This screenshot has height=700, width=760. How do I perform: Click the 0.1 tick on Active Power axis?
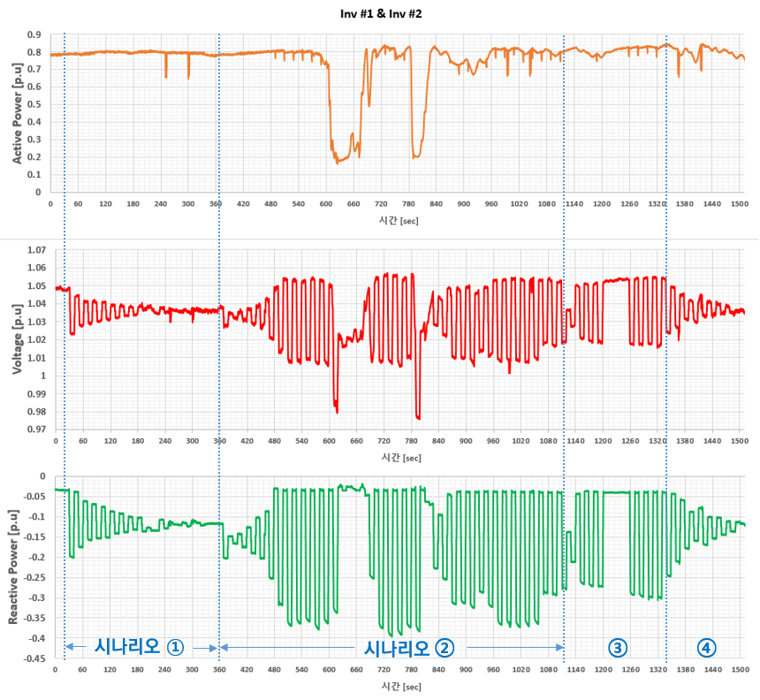(x=34, y=174)
